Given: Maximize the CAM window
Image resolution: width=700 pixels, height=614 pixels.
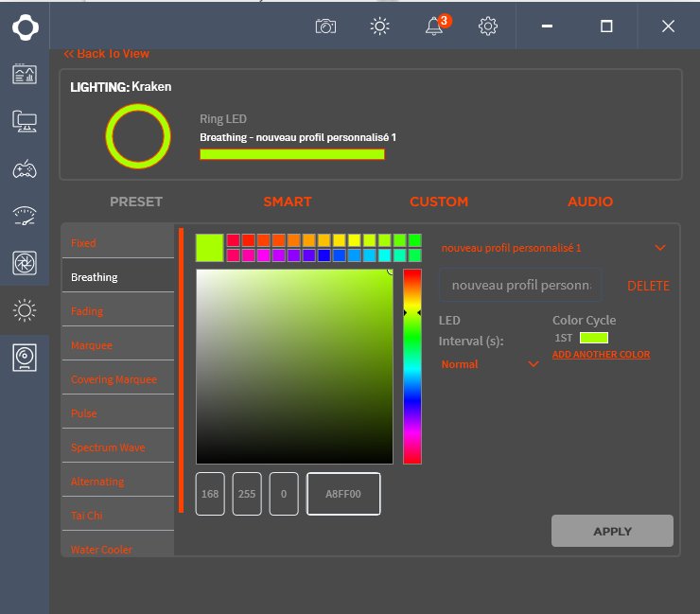Looking at the screenshot, I should coord(606,26).
